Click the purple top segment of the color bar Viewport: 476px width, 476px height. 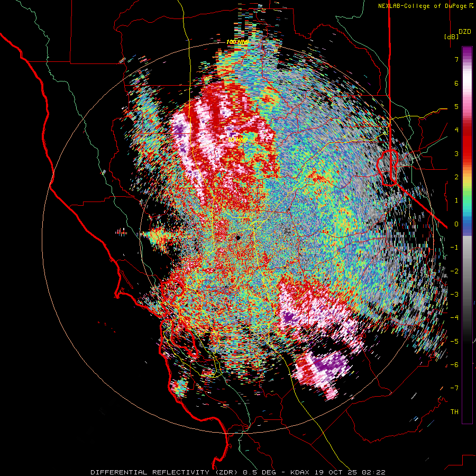click(467, 52)
